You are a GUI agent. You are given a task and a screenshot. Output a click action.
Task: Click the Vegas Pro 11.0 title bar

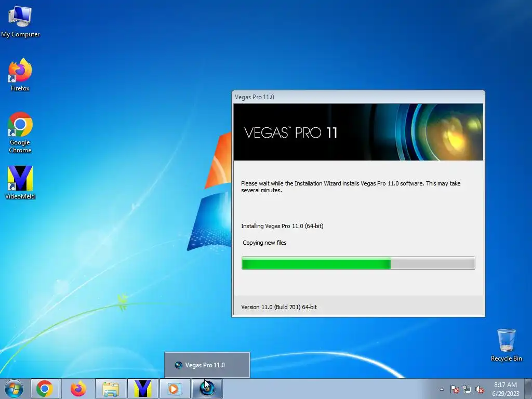pos(358,97)
